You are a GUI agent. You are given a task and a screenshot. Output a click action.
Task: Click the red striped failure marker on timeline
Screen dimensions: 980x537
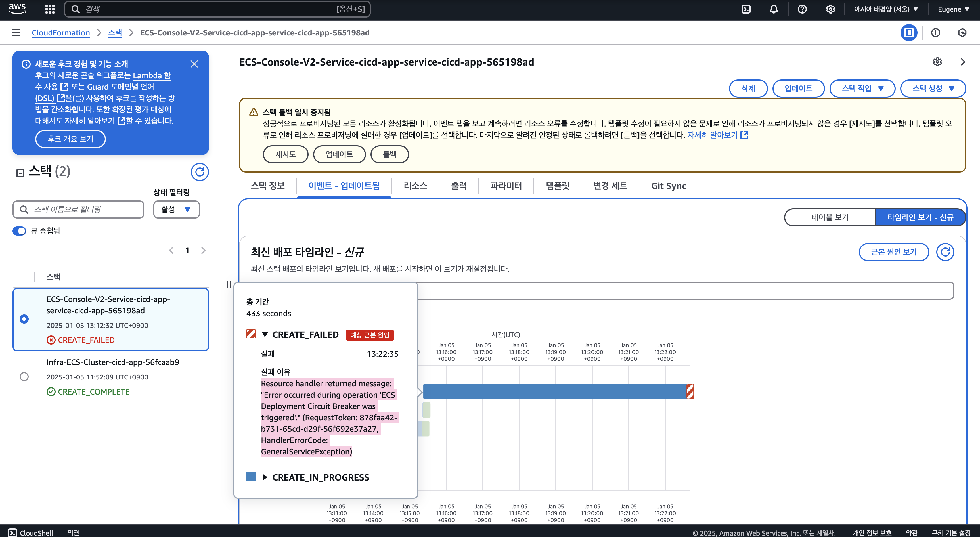click(690, 391)
